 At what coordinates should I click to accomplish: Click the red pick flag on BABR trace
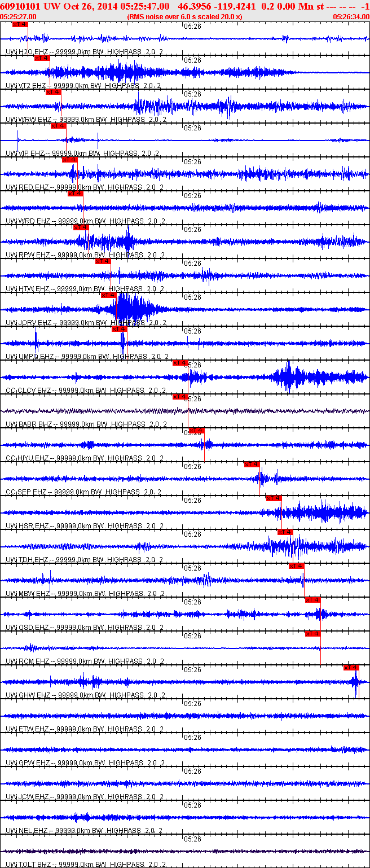coord(180,397)
